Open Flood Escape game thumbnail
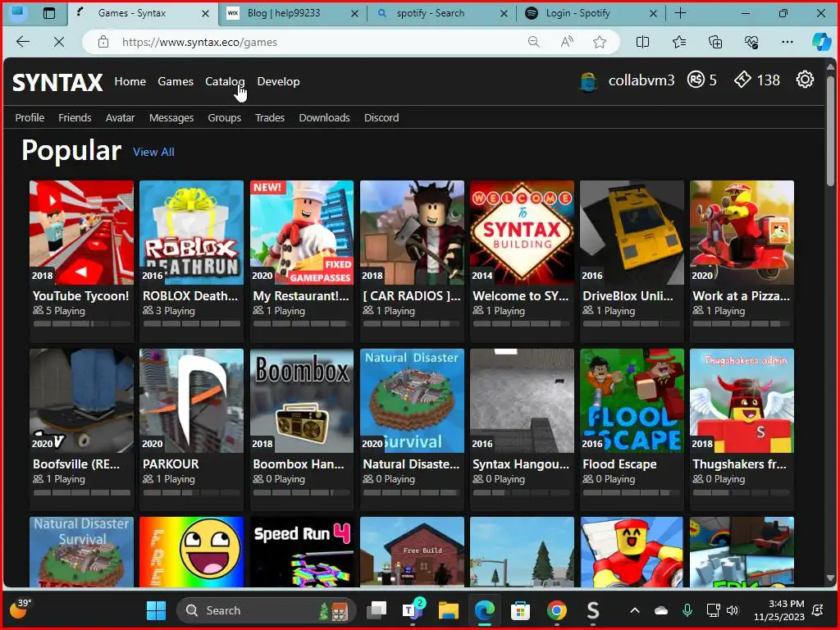 coord(632,400)
